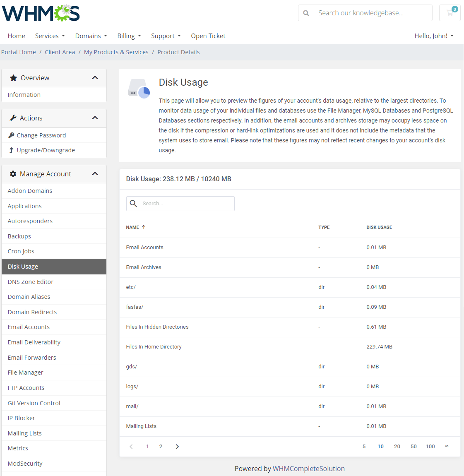Click the key icon beside Change Password

point(11,135)
